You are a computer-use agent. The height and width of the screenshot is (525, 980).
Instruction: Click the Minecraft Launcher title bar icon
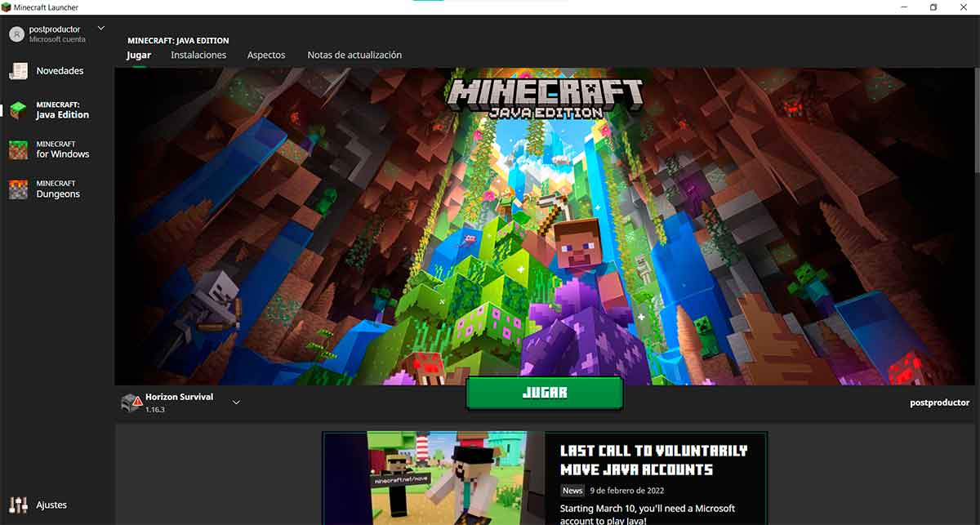tap(7, 7)
